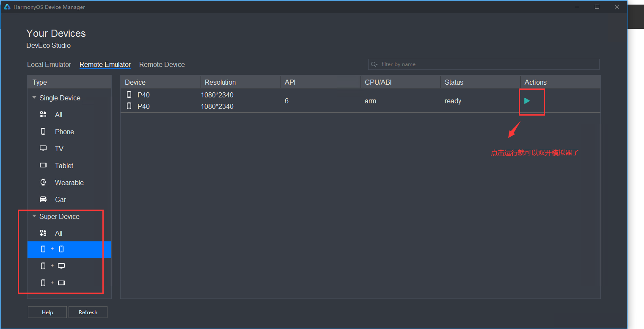
Task: Click the API column header
Action: tap(320, 82)
